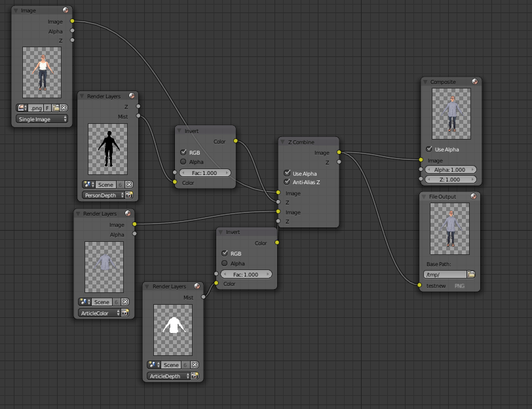Enable the fake user F button for the image

pyautogui.click(x=47, y=107)
